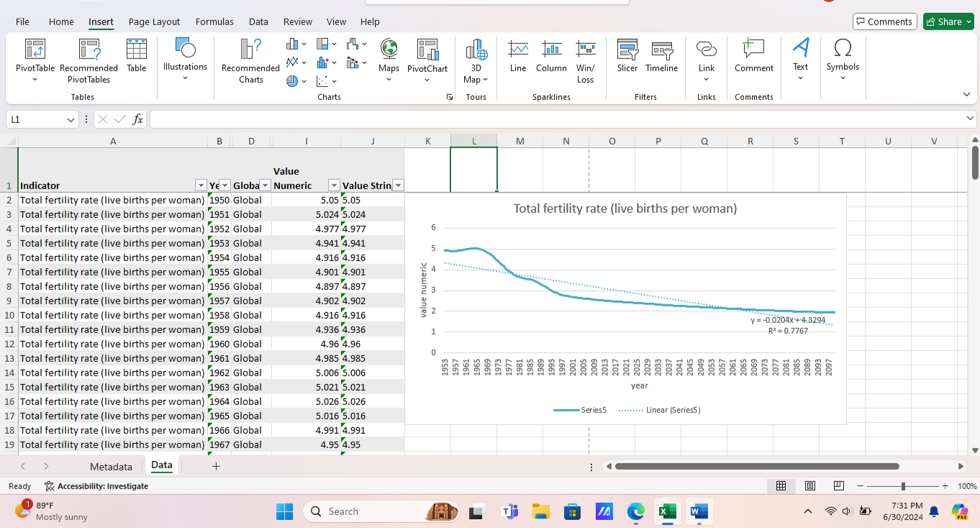Adjust the zoom slider
980x528 pixels.
coord(903,486)
